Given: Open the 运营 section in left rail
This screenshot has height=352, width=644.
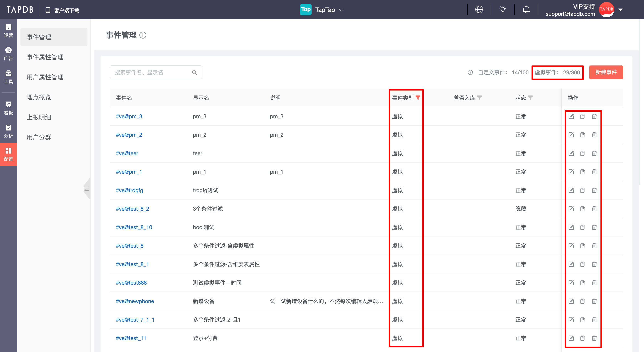Looking at the screenshot, I should click(x=8, y=31).
